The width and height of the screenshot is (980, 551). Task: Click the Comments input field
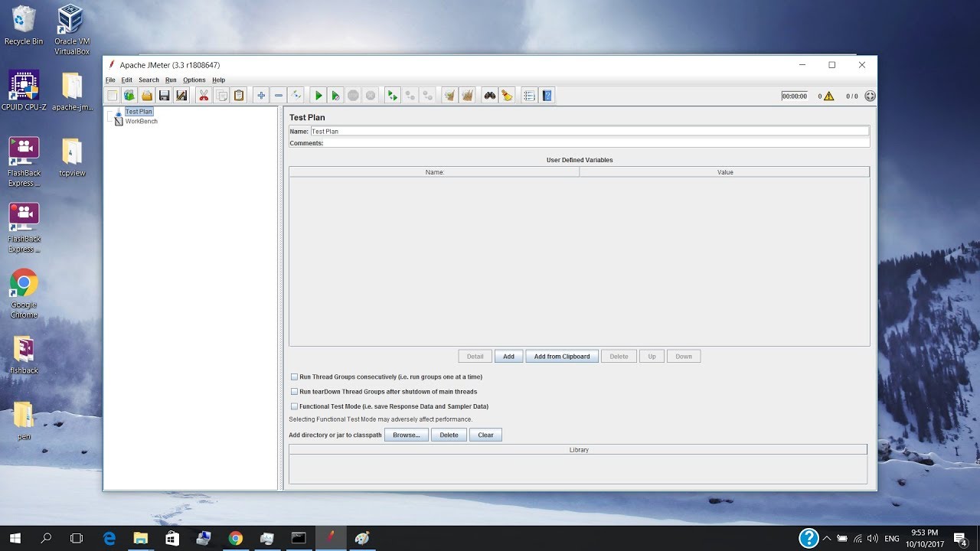597,143
